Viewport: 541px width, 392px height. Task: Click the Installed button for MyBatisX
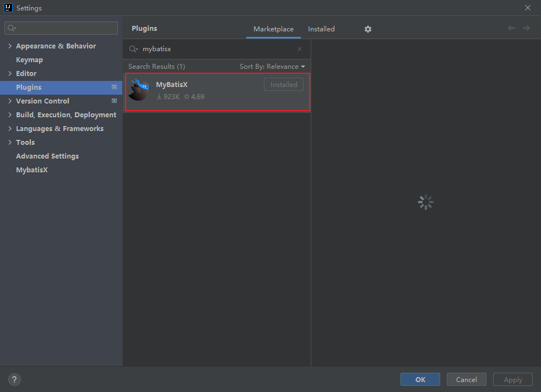click(x=284, y=84)
